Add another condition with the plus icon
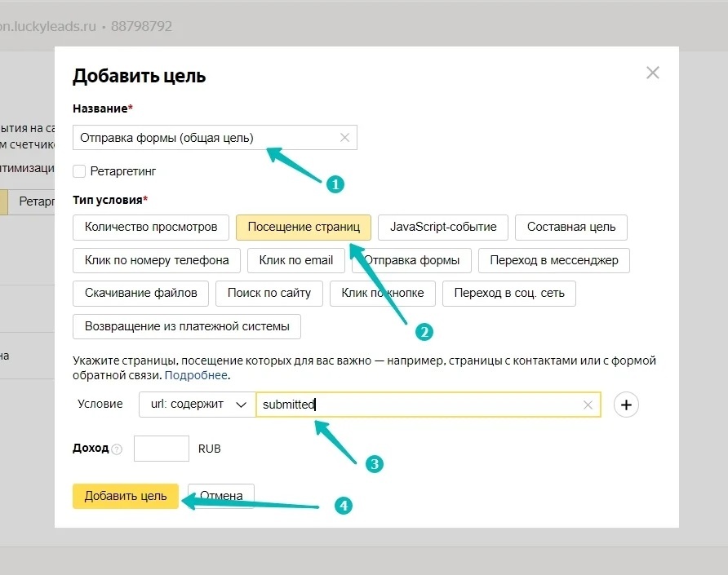Screen dimensions: 728x575 626,405
